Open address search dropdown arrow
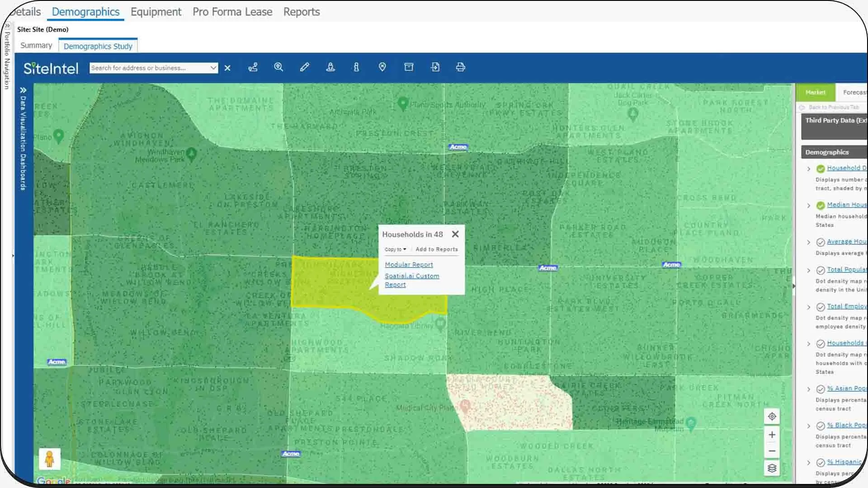868x488 pixels. 213,68
